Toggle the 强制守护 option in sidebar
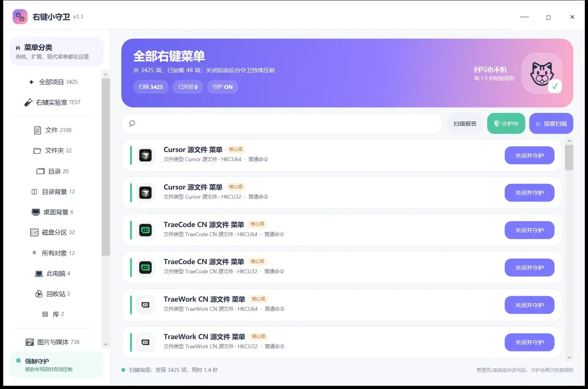 [x=56, y=365]
